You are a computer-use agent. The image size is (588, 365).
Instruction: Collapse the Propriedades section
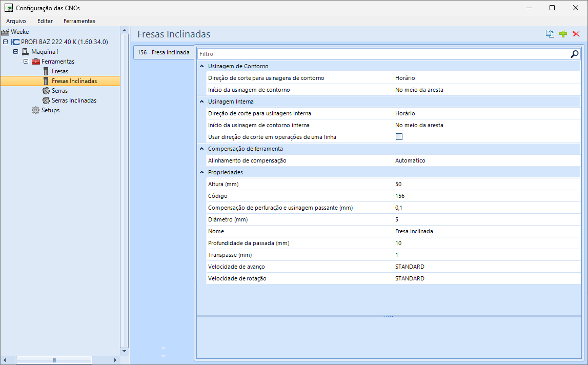click(202, 172)
